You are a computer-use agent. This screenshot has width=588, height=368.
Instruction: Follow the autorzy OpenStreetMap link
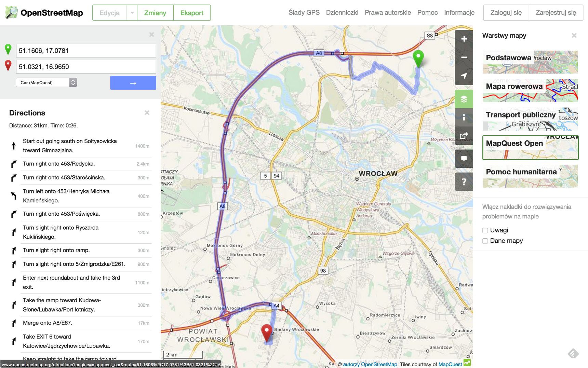click(370, 364)
